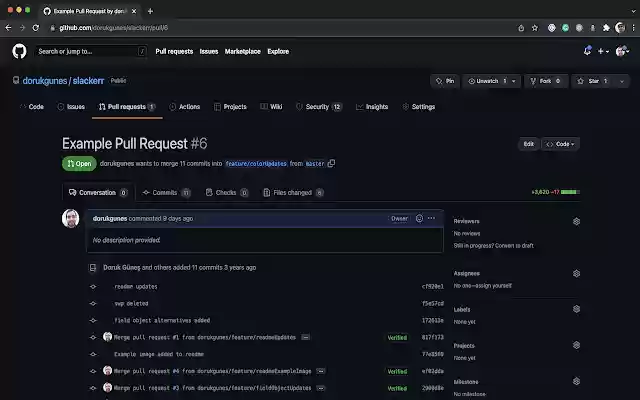Expand ellipsis on Merge pull request #3 commit
Screen dimensions: 640x400
click(321, 388)
